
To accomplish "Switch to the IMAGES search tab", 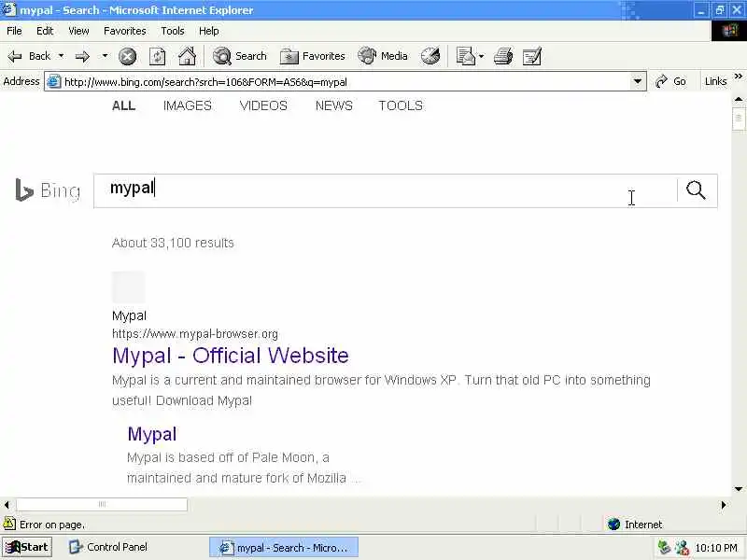I will [x=188, y=105].
